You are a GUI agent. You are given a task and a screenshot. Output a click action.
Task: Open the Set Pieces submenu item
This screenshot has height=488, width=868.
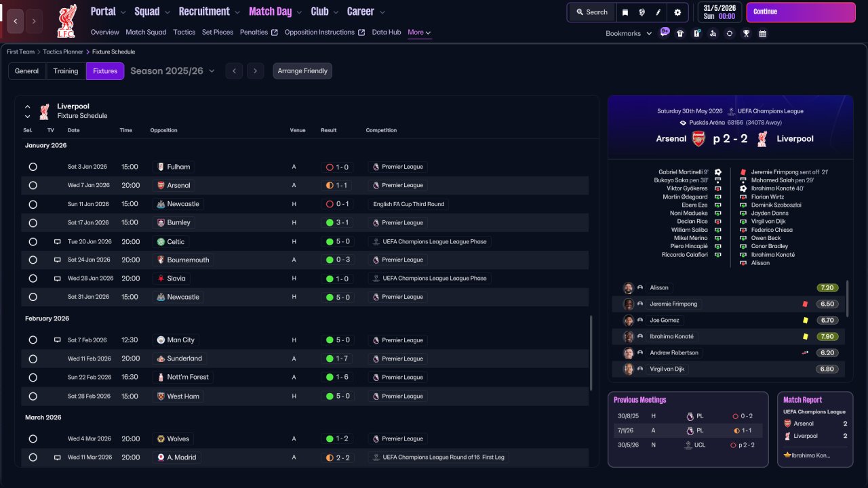click(x=218, y=33)
